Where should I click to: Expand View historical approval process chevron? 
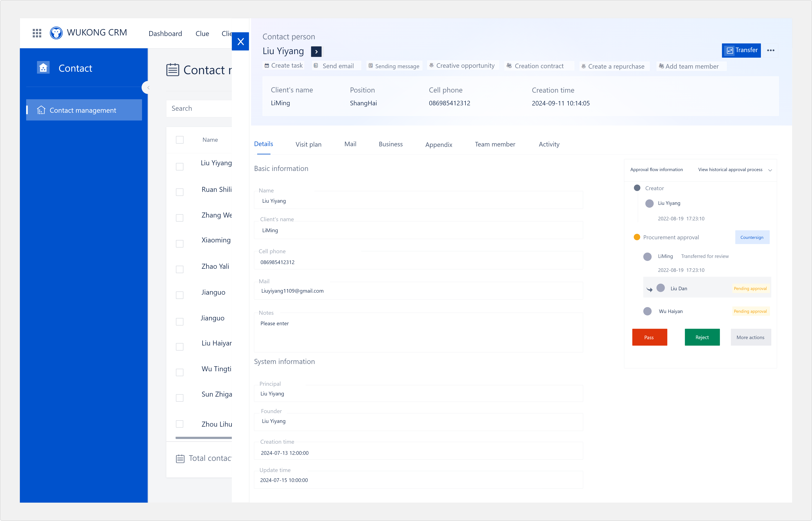tap(770, 170)
